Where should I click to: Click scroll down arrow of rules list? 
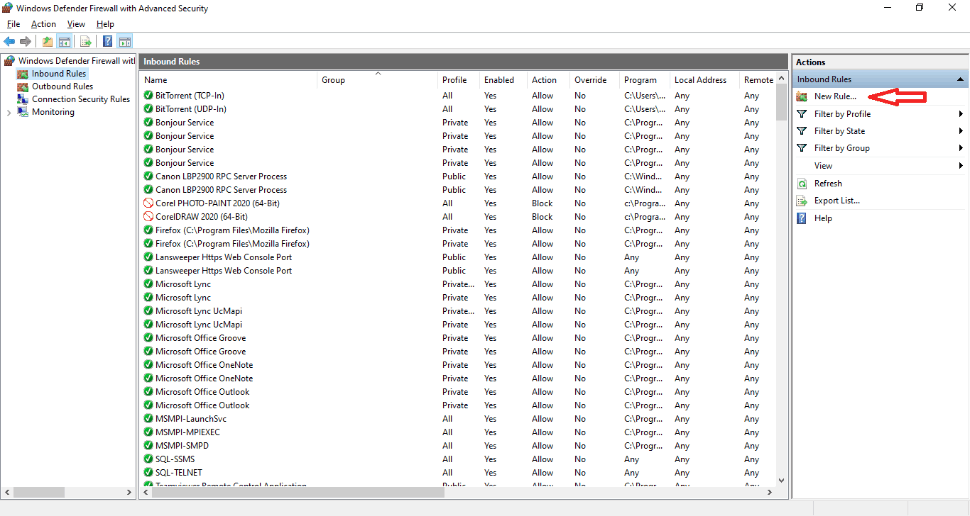(781, 481)
